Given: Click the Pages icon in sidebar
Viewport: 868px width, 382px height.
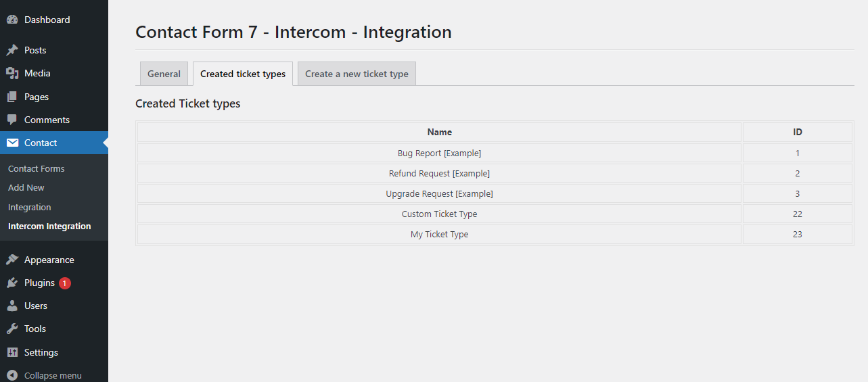Looking at the screenshot, I should [12, 97].
